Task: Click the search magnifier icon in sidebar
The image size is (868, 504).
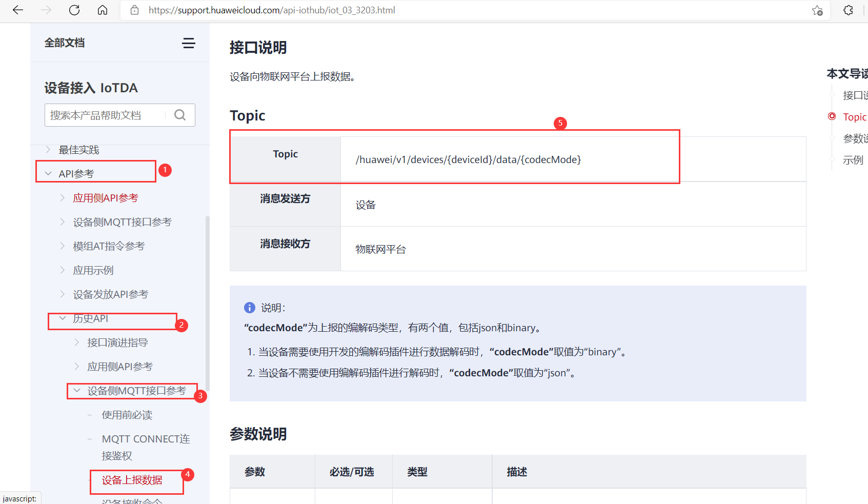Action: point(180,115)
